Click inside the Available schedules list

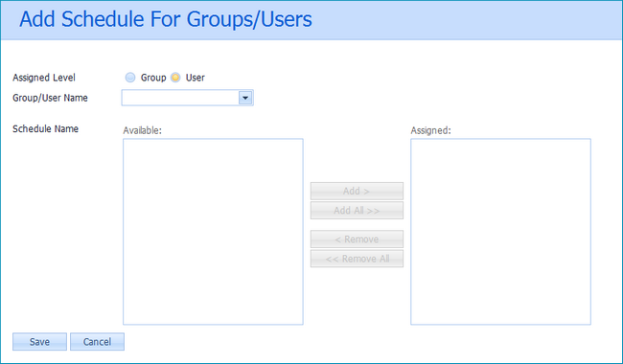pyautogui.click(x=213, y=232)
